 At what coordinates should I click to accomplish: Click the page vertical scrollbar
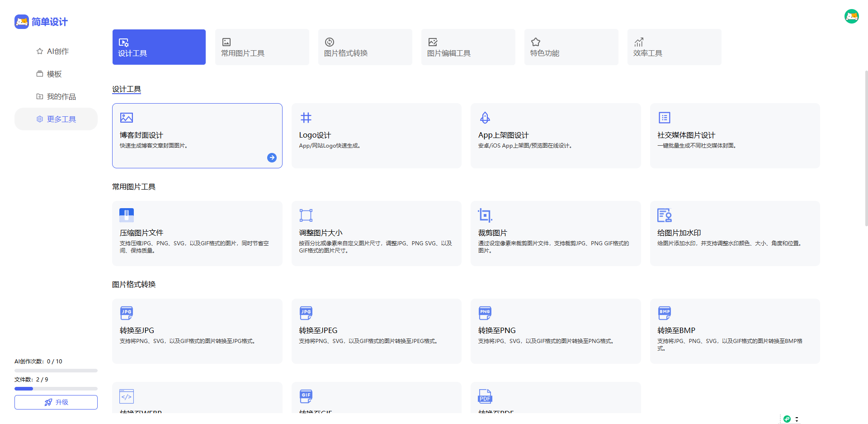click(866, 148)
